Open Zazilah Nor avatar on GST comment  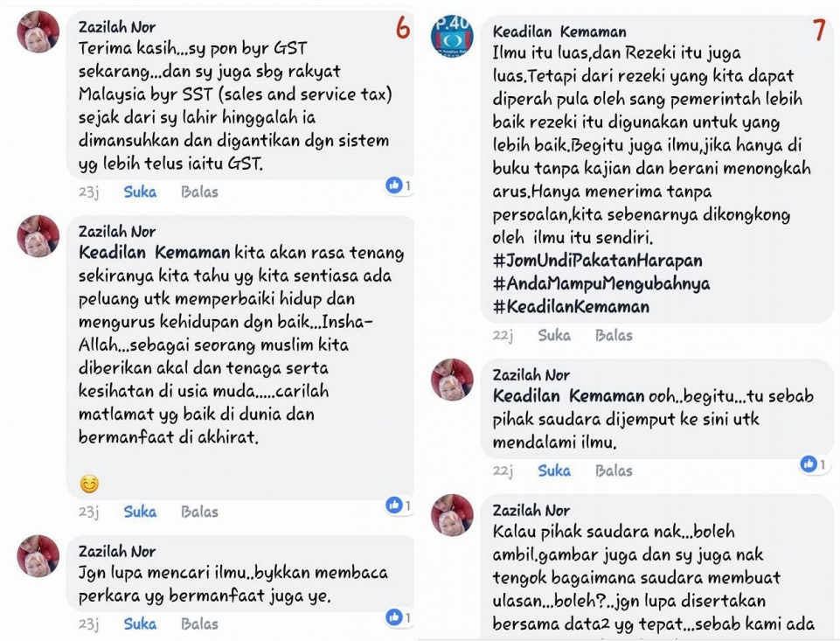38,31
